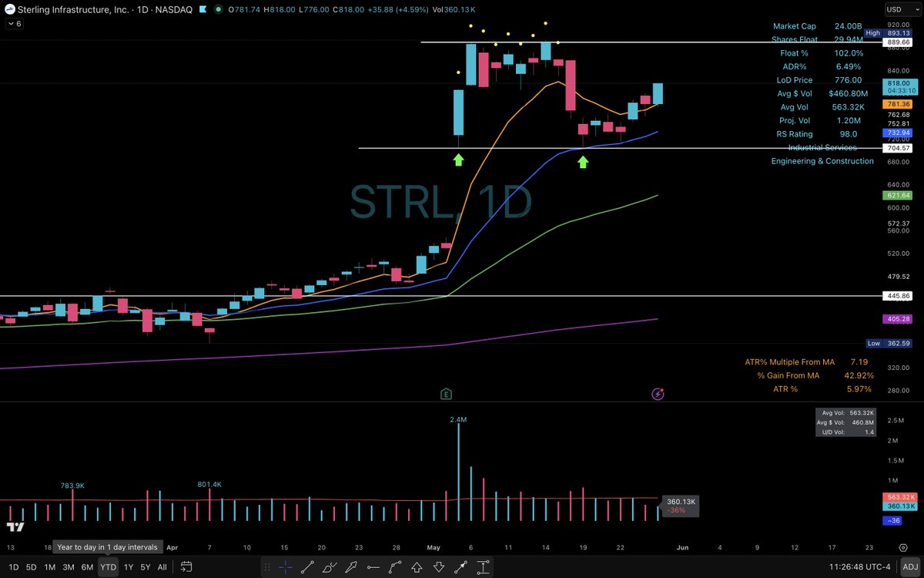Click the Sterling Infrastructure symbol logo

coord(11,10)
